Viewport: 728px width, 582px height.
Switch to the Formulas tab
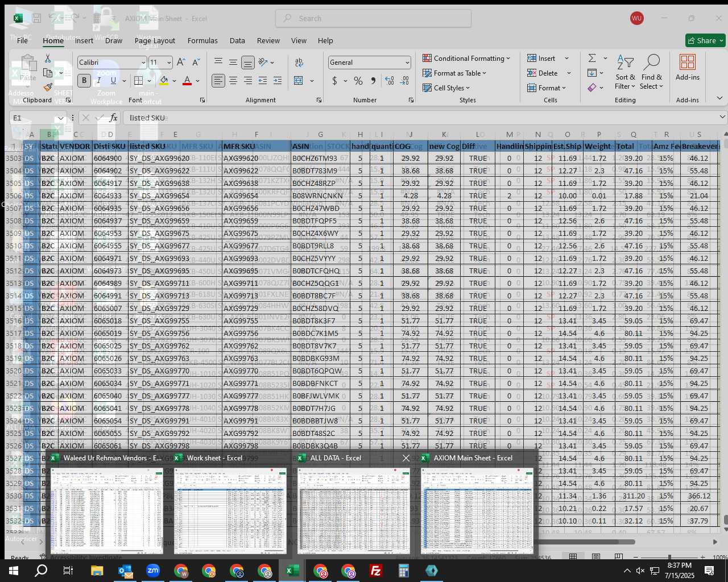pos(202,40)
